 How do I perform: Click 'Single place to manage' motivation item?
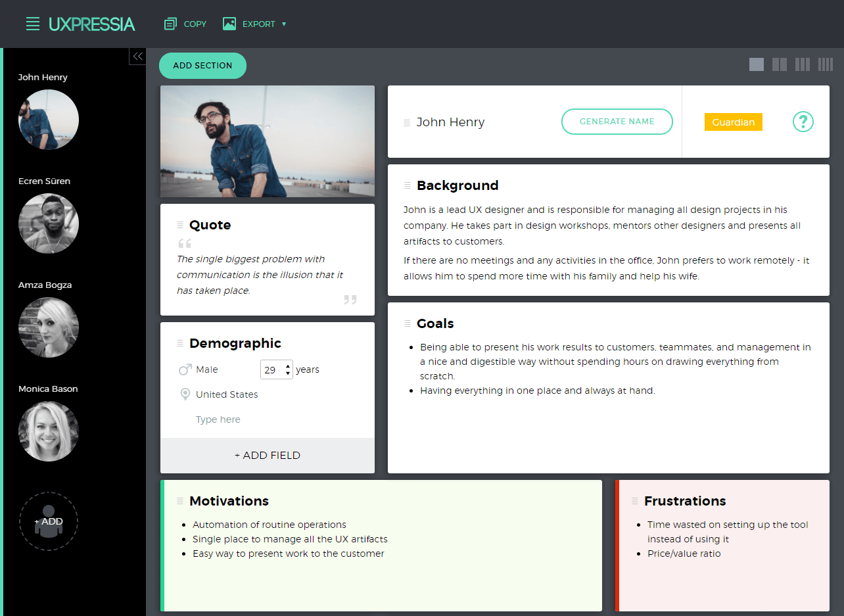[291, 539]
